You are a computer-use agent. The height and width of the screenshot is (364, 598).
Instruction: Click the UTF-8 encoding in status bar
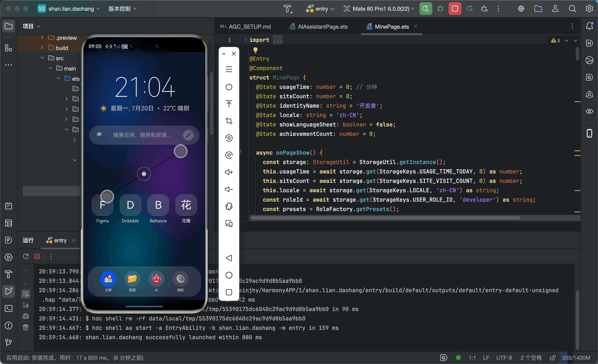(504, 358)
